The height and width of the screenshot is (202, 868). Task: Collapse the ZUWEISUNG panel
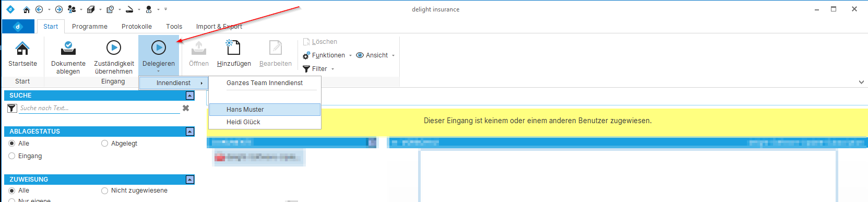click(x=190, y=180)
